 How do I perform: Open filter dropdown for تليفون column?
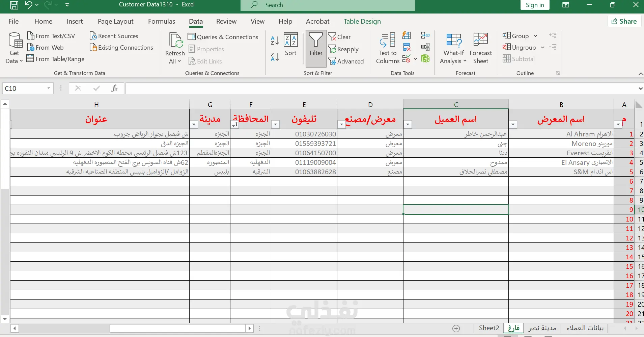point(276,125)
